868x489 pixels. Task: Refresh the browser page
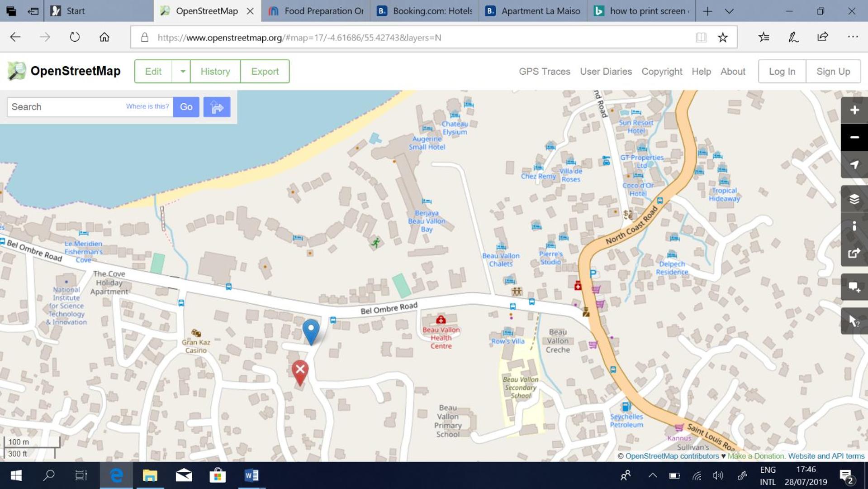coord(75,37)
